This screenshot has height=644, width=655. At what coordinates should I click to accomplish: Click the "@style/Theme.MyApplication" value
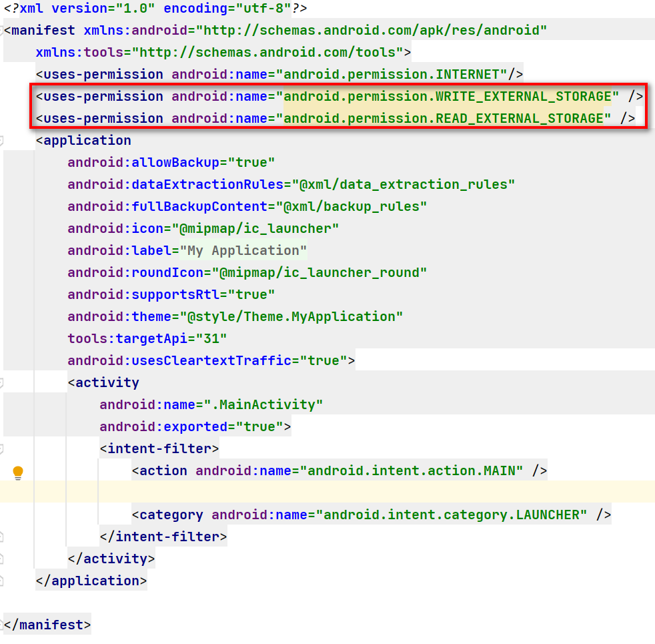coord(291,317)
